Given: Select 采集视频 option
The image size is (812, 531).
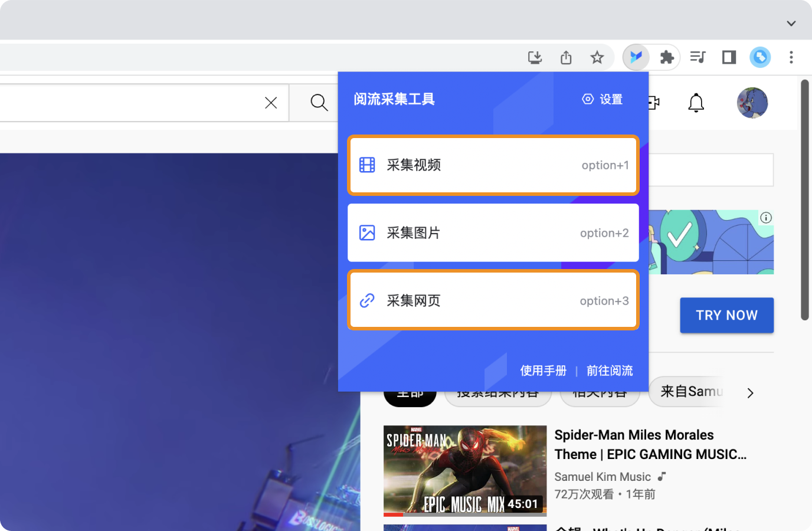Looking at the screenshot, I should pos(493,165).
